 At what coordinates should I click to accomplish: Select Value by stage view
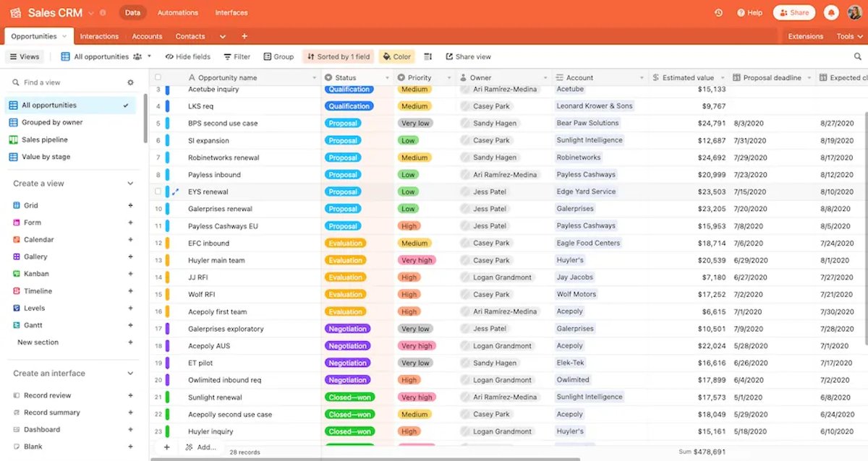click(71, 157)
